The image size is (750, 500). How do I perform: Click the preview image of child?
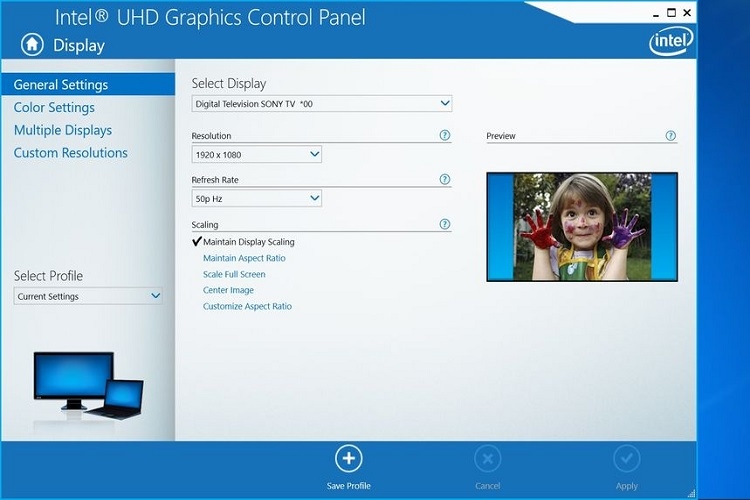(582, 227)
